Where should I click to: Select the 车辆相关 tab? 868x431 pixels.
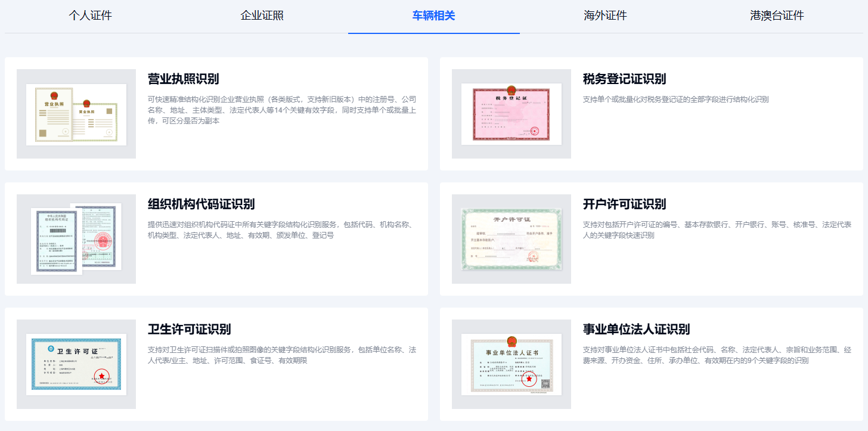(x=433, y=15)
